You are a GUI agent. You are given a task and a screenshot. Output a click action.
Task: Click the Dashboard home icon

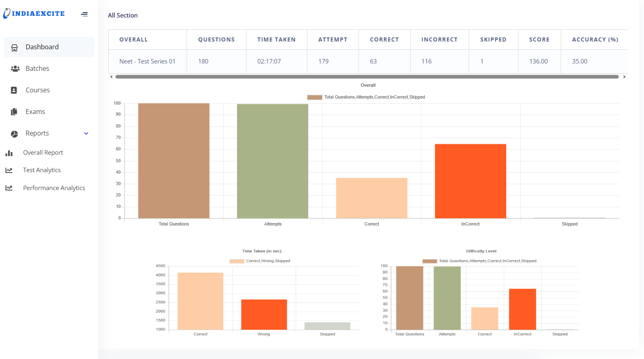point(15,48)
